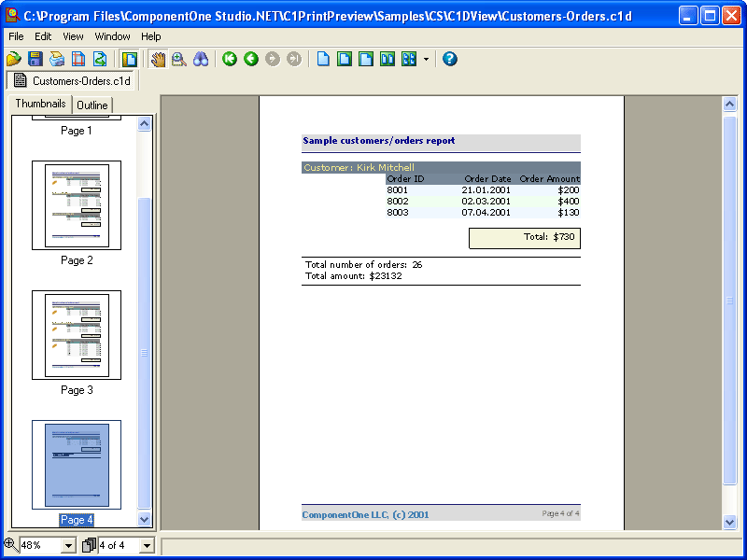Open a document file from the toolbar
The image size is (747, 560).
click(13, 59)
